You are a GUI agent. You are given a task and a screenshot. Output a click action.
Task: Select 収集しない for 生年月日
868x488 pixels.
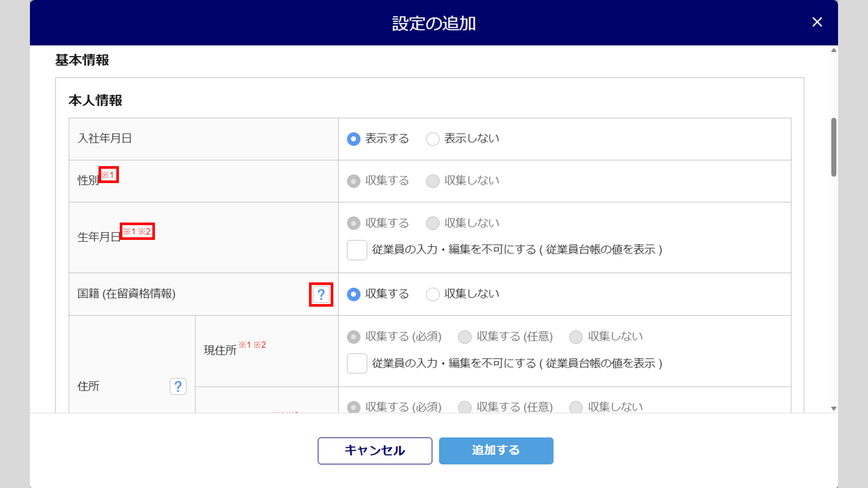tap(433, 223)
